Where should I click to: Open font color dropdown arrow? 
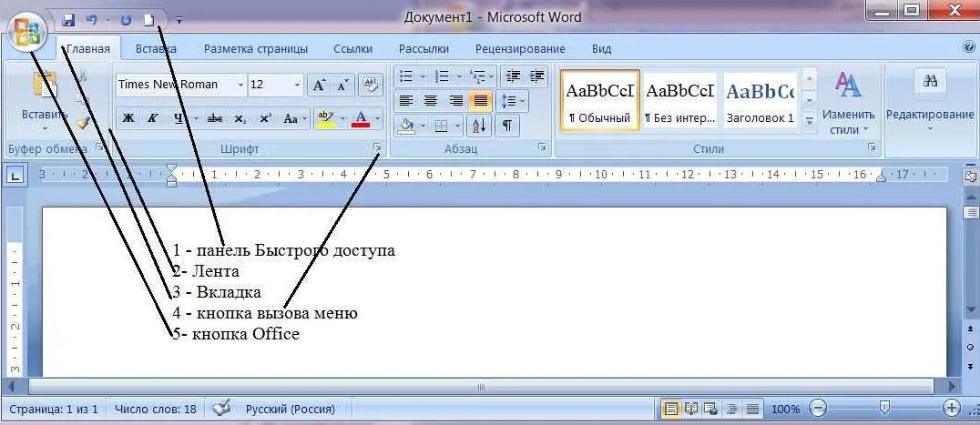pos(377,118)
